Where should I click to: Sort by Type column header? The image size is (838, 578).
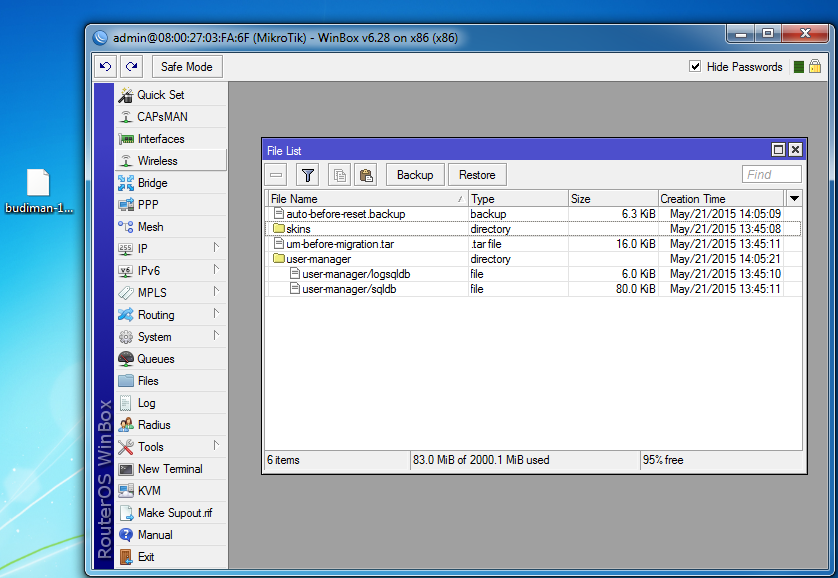pyautogui.click(x=518, y=199)
